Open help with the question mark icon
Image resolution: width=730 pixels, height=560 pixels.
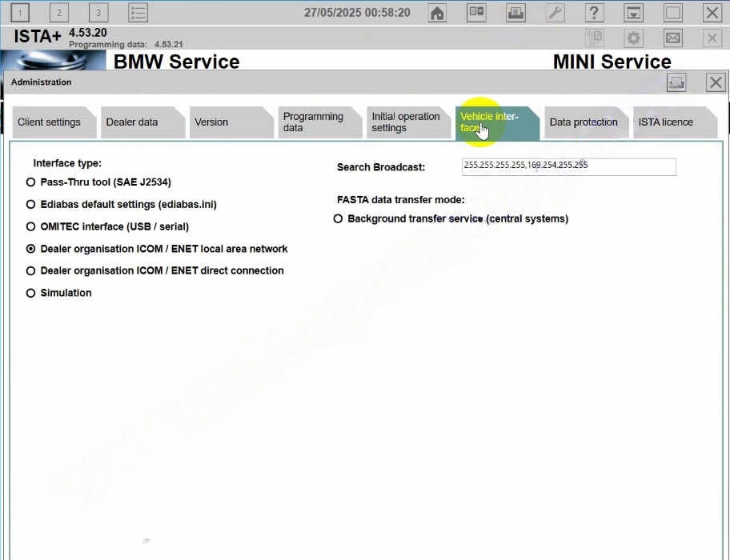tap(594, 13)
